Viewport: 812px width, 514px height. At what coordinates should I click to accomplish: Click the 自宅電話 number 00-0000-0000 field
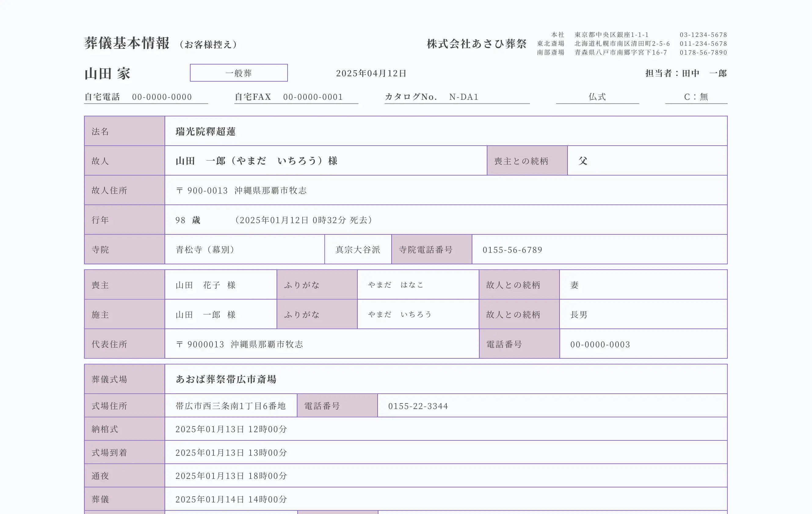(x=162, y=97)
